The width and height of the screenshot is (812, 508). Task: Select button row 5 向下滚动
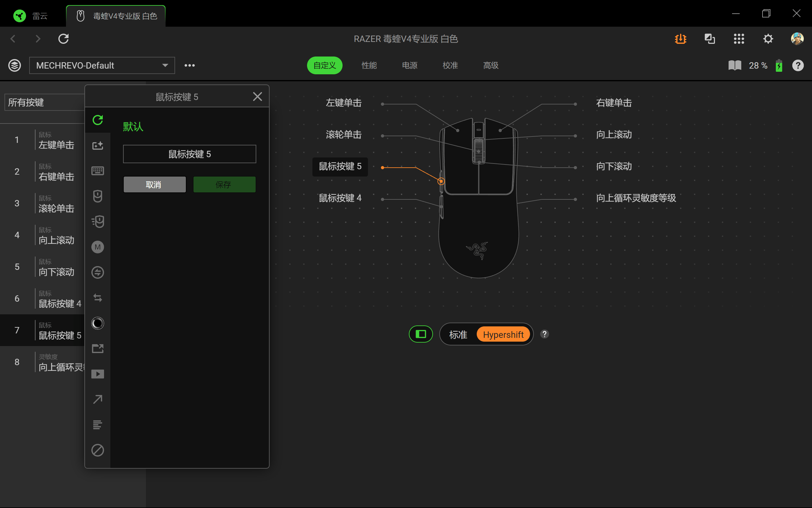pos(42,267)
